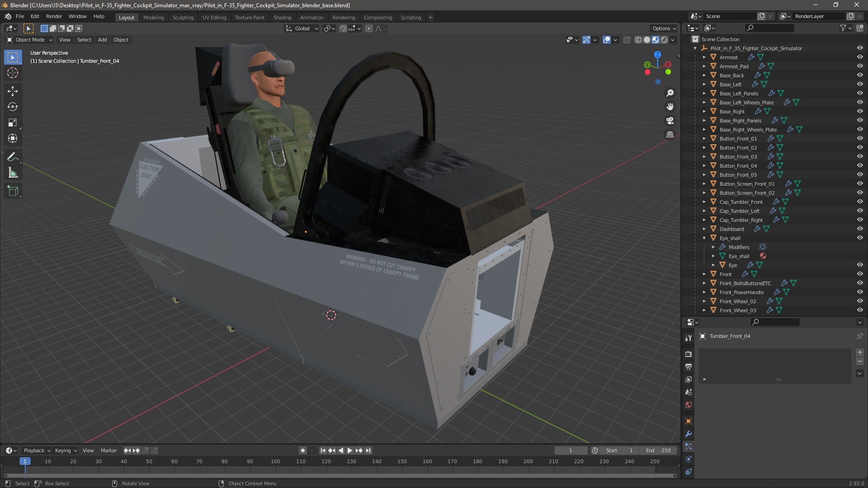Open the Options dropdown in viewport header

tap(664, 28)
